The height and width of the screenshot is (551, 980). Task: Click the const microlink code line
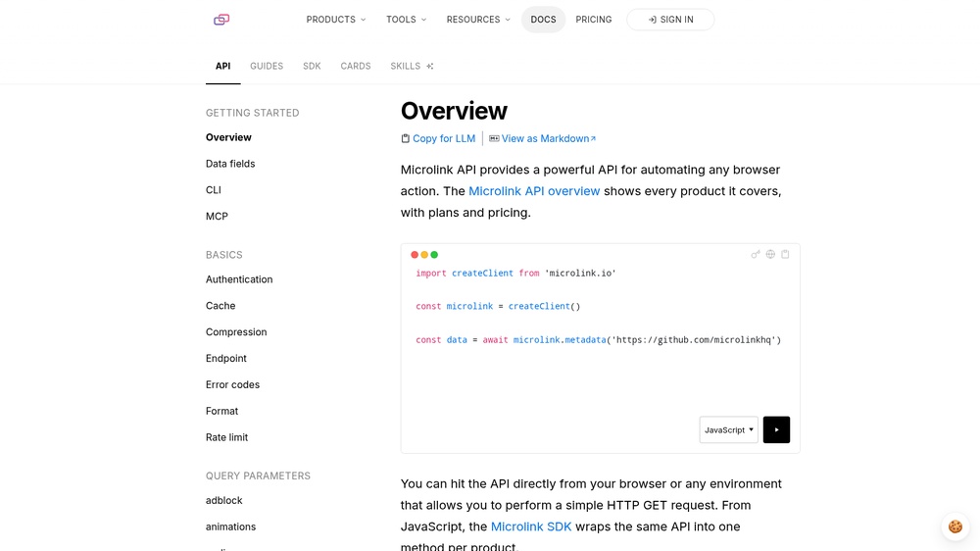(x=498, y=307)
